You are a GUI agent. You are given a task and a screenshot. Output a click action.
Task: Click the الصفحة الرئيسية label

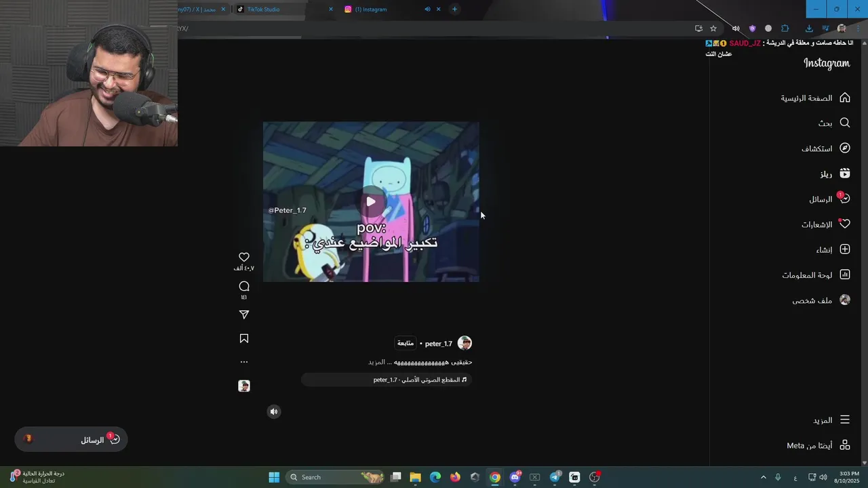pyautogui.click(x=806, y=98)
